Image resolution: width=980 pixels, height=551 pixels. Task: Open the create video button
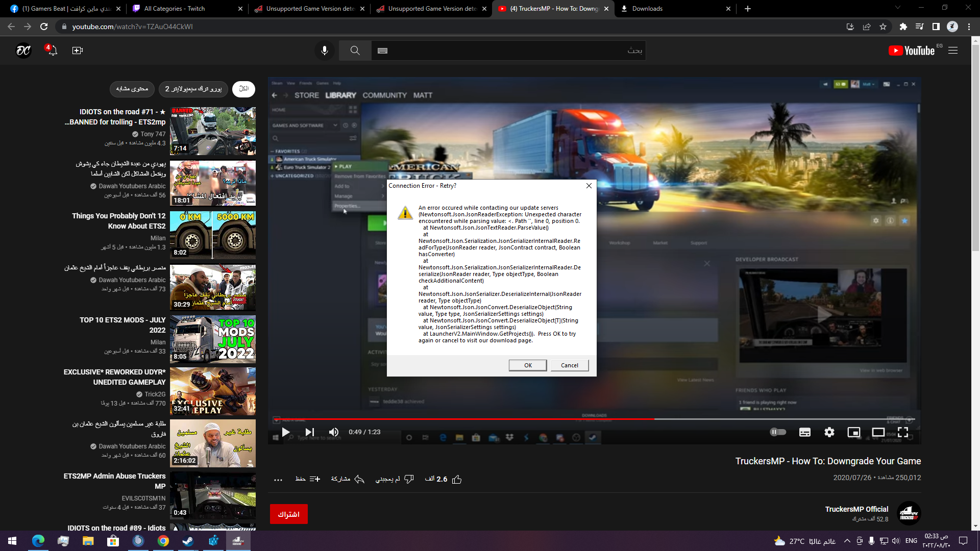tap(78, 51)
